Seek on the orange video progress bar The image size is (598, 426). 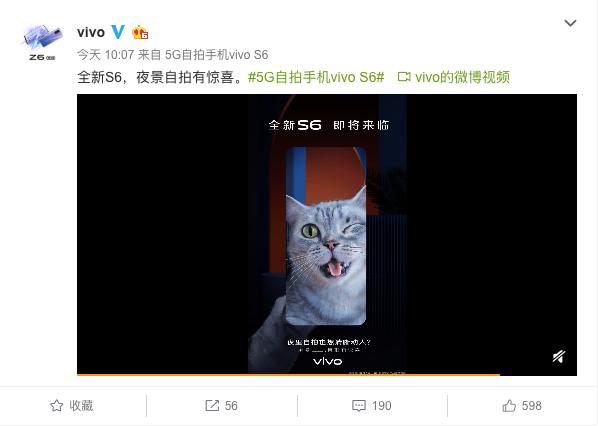click(x=327, y=375)
